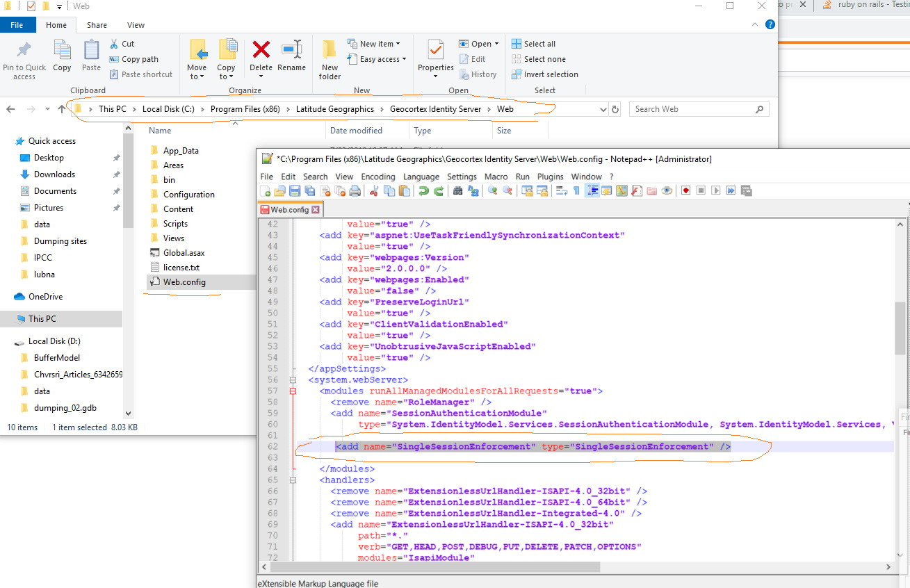Screen dimensions: 910x588
Task: Click the Open file icon in Notepad++ toolbar
Action: (x=279, y=191)
